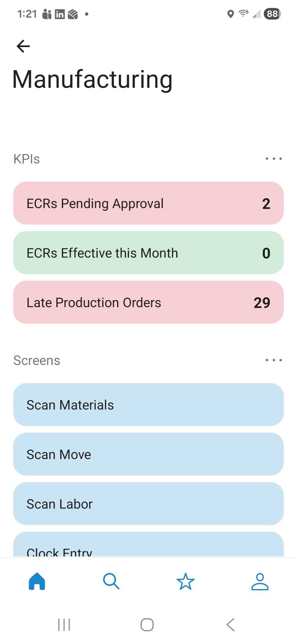Tap the Manufacturing page title
This screenshot has width=297, height=644.
click(x=92, y=79)
